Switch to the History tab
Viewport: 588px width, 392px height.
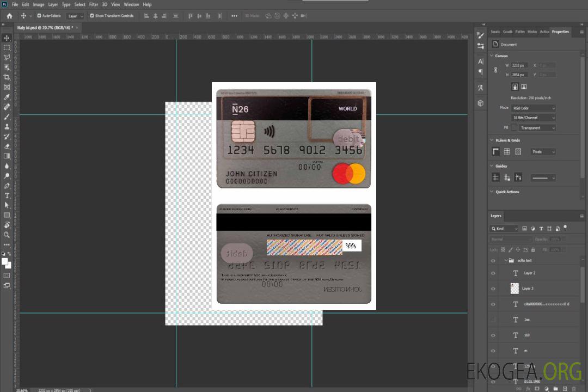click(x=532, y=32)
